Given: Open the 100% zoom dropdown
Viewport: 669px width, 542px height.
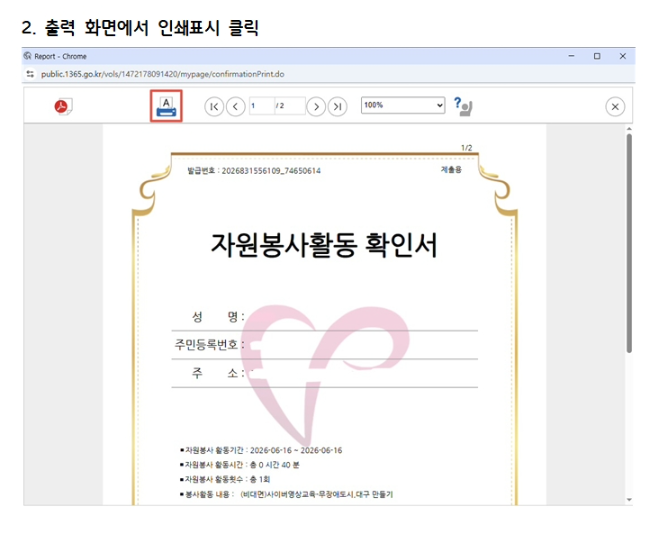Looking at the screenshot, I should (403, 105).
